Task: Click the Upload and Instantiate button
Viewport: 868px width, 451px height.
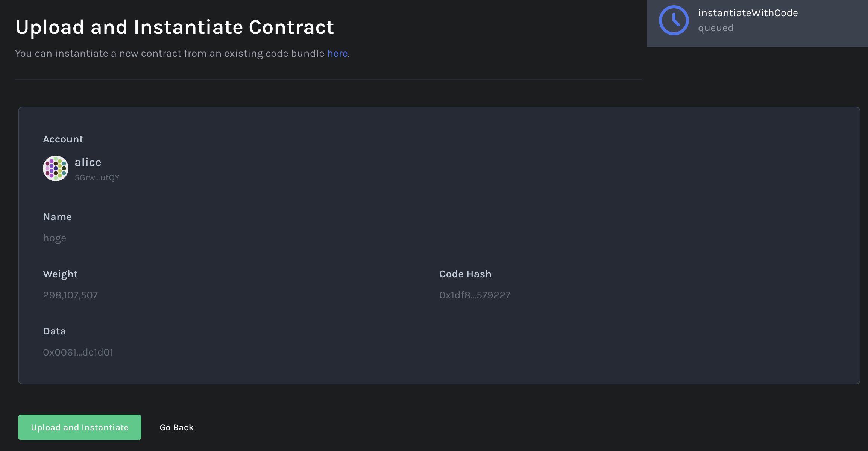Action: pos(80,427)
